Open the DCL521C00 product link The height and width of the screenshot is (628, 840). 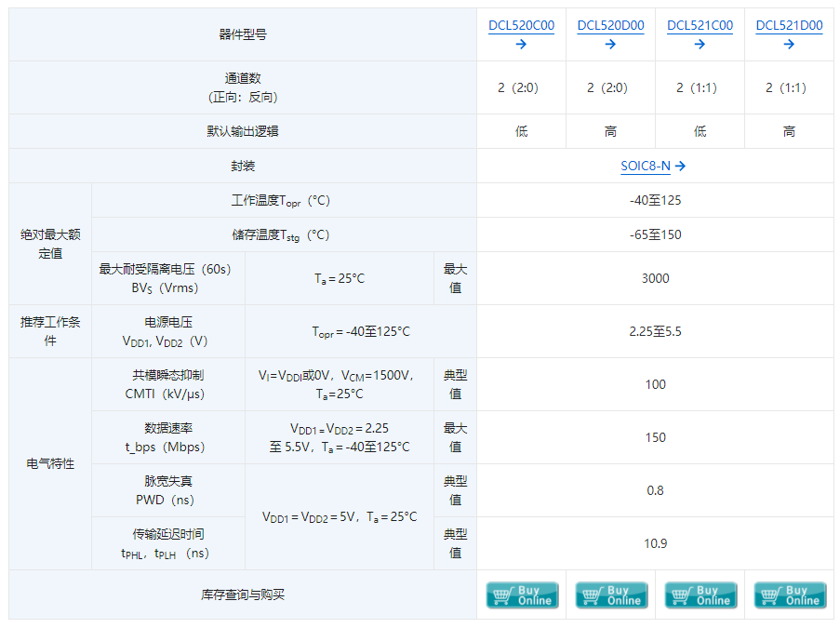(x=700, y=25)
